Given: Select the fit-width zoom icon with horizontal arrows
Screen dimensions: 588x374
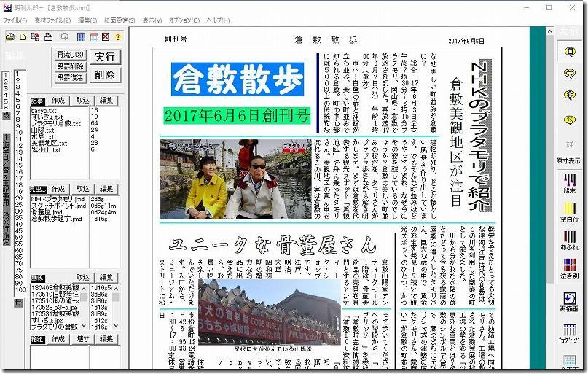Looking at the screenshot, I should 570,73.
